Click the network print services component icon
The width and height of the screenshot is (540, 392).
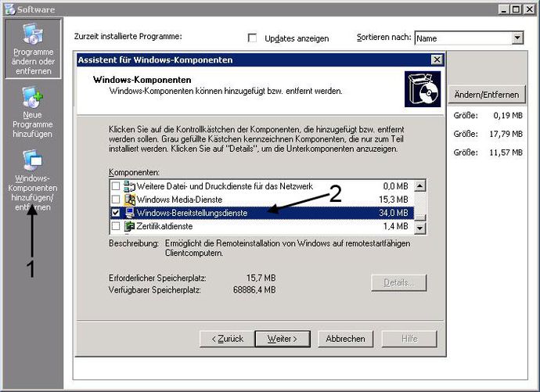pos(129,186)
